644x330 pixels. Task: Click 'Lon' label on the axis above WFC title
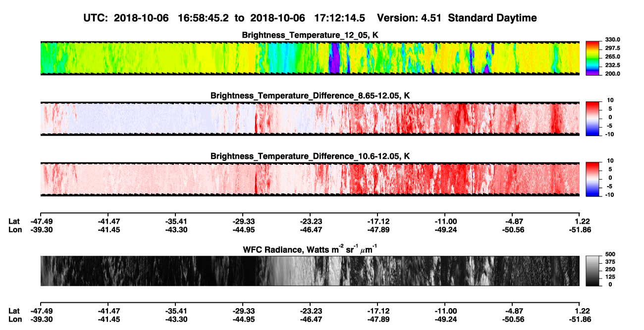tap(15, 230)
